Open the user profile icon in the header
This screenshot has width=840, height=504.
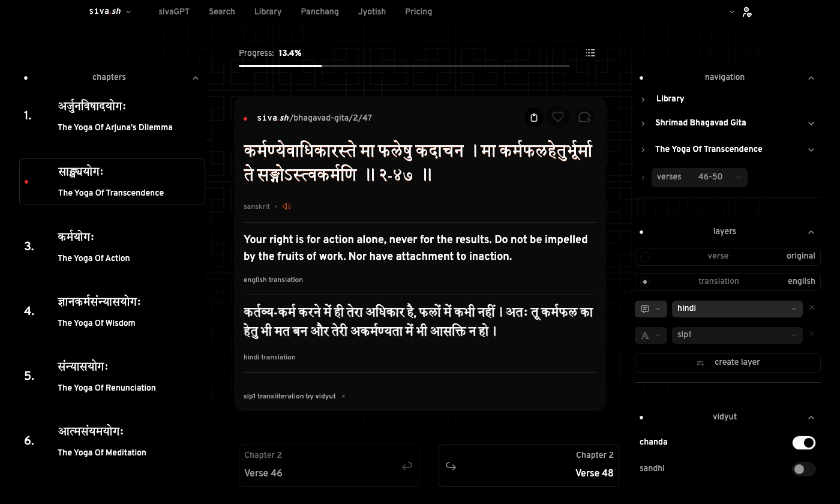(x=746, y=11)
